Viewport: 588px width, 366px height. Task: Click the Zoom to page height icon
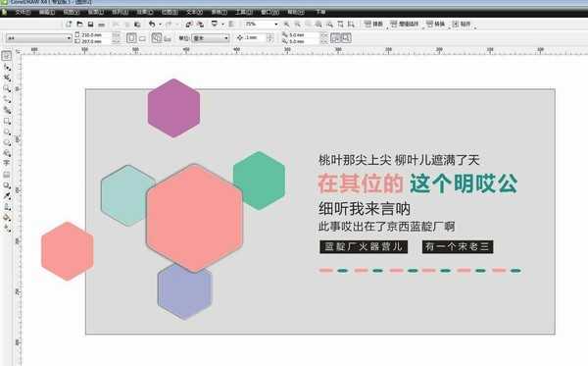(351, 24)
